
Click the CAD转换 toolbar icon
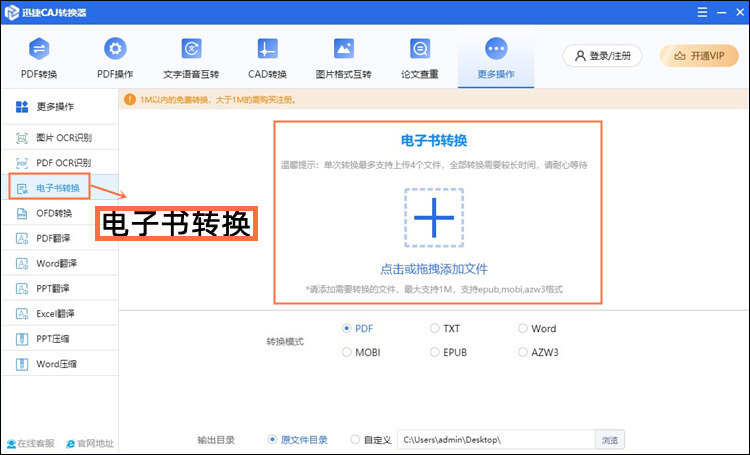tap(267, 49)
